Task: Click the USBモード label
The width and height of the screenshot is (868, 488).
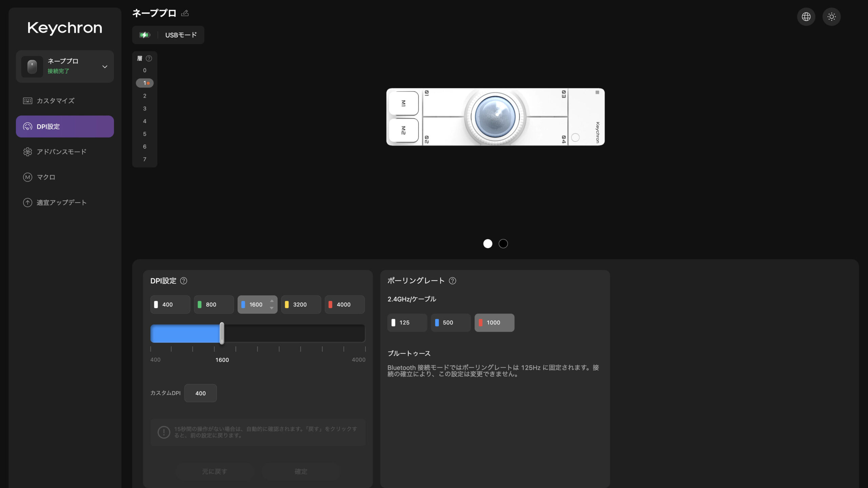Action: tap(181, 35)
